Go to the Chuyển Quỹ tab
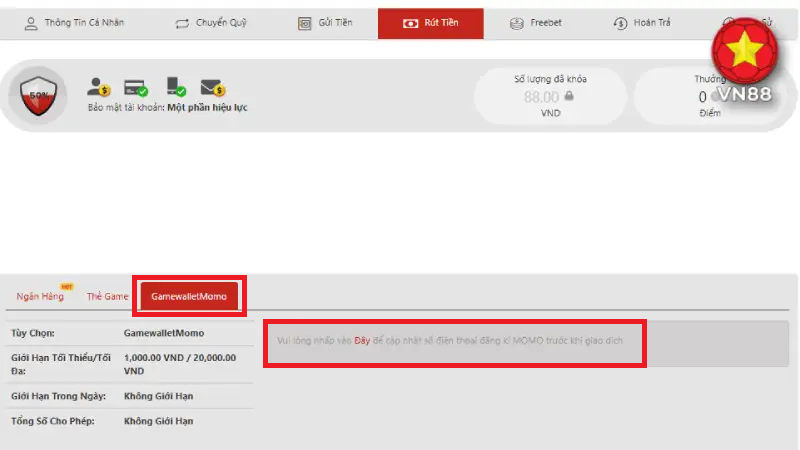Viewport: 800px width, 450px height. [210, 23]
